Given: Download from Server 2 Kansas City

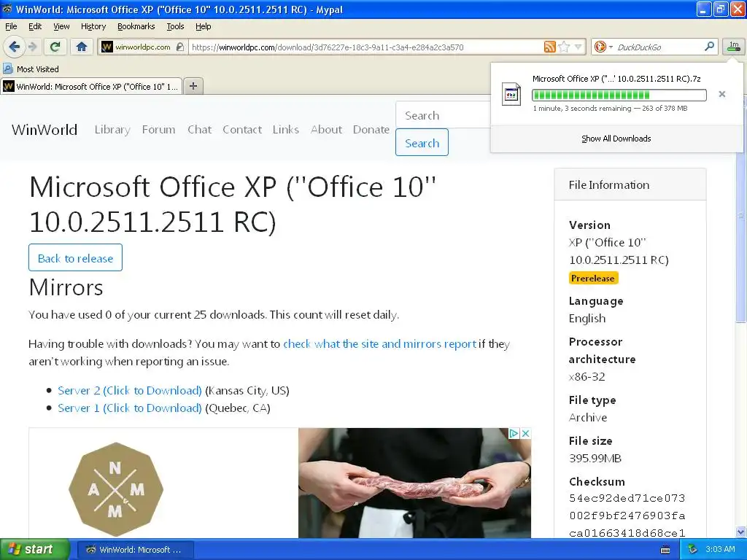Looking at the screenshot, I should (x=130, y=391).
